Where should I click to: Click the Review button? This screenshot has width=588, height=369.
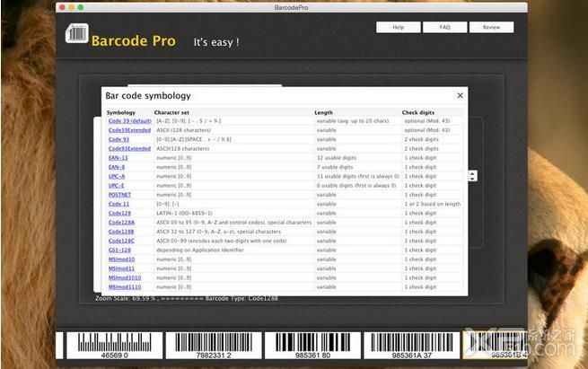pos(491,27)
